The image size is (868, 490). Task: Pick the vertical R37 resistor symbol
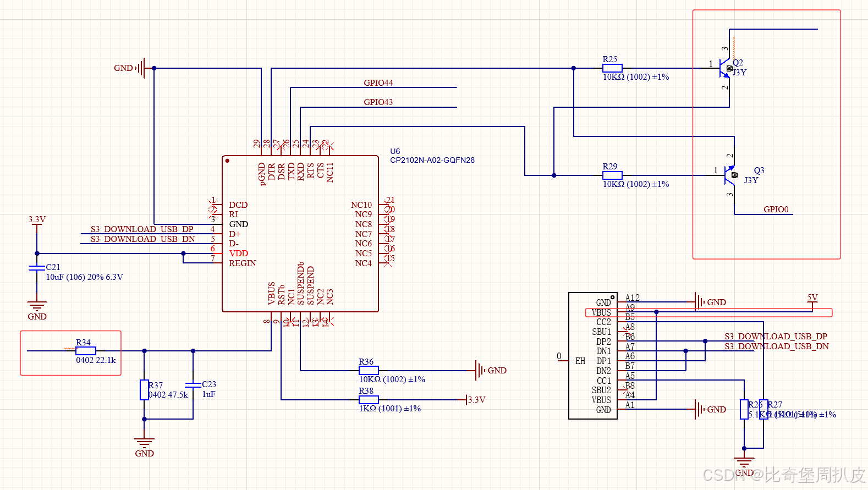click(144, 390)
